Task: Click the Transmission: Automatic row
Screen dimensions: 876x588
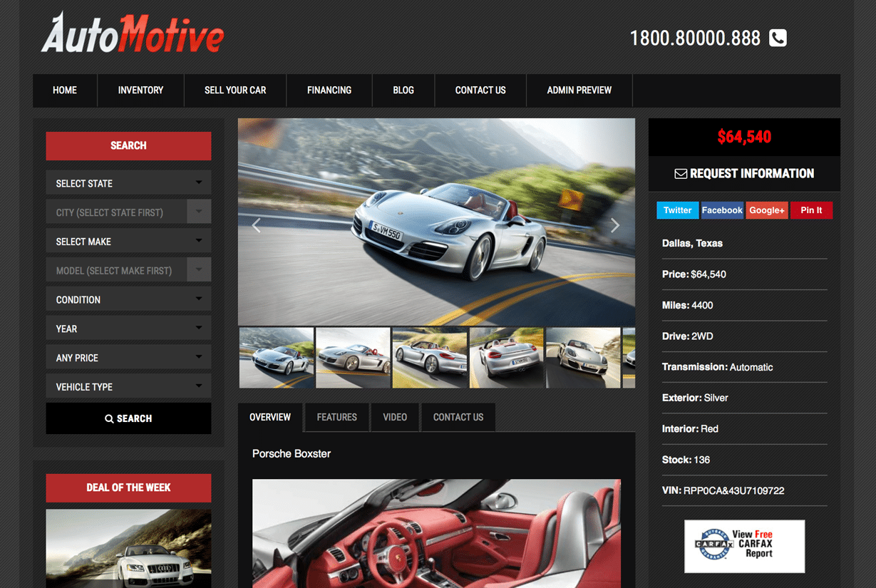Action: coord(745,367)
